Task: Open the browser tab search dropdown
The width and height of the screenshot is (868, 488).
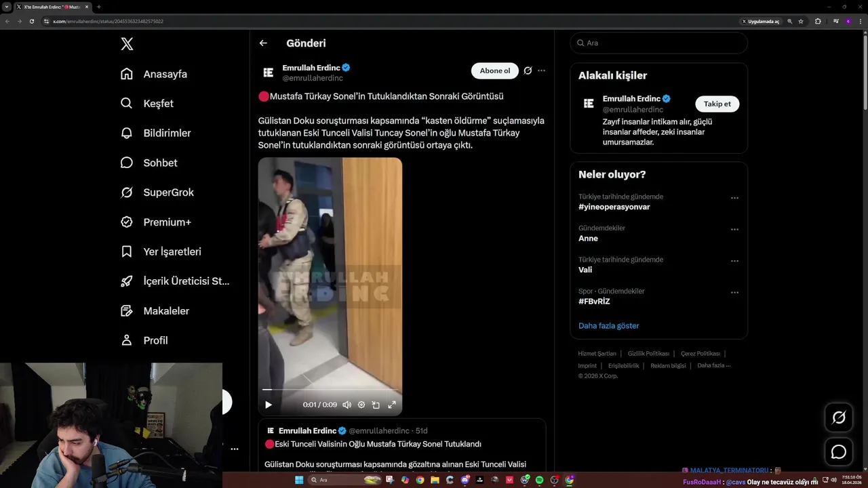Action: (7, 7)
